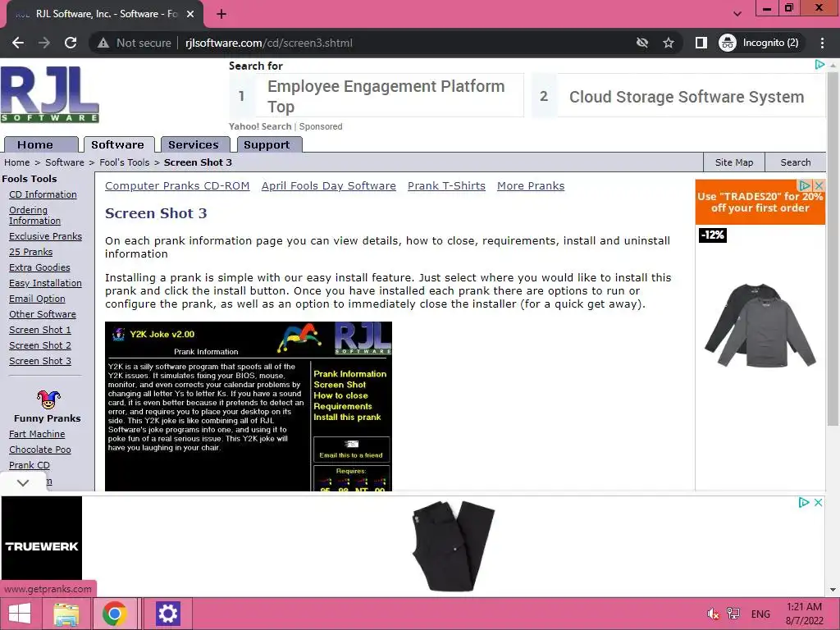Close the orange TRADES20 side ad
Viewport: 840px width, 630px height.
point(819,185)
